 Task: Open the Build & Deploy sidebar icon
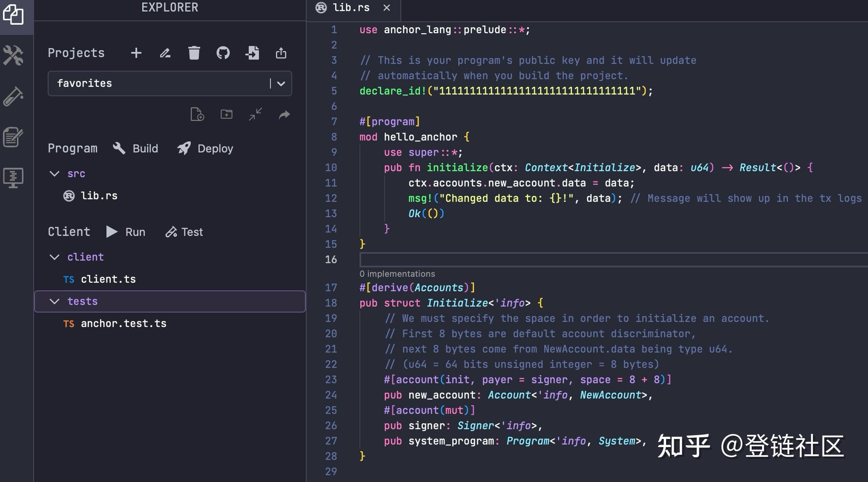tap(13, 55)
